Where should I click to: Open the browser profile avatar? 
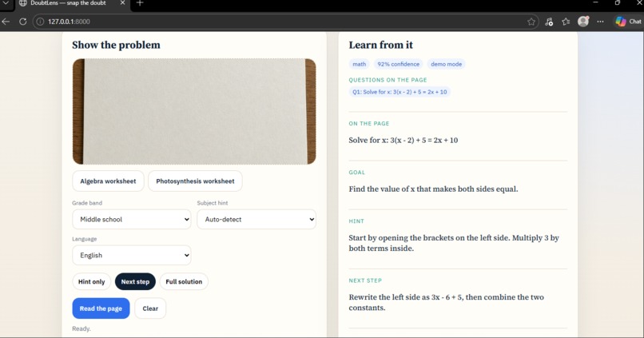583,22
